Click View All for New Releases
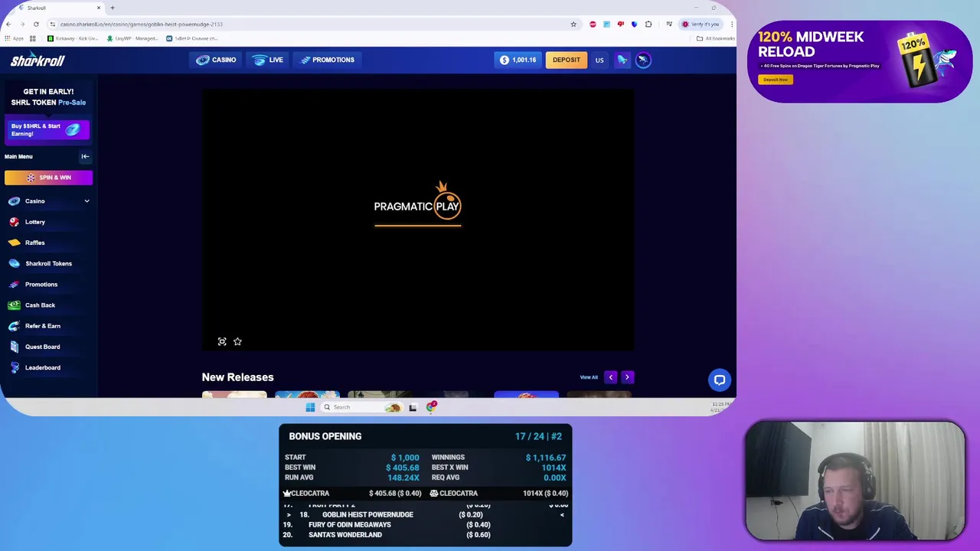This screenshot has height=551, width=980. 589,377
